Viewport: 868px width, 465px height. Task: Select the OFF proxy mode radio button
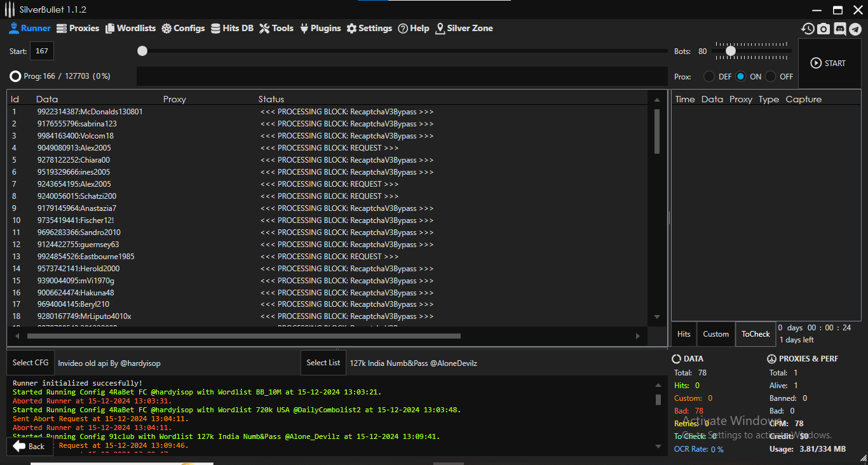(771, 76)
